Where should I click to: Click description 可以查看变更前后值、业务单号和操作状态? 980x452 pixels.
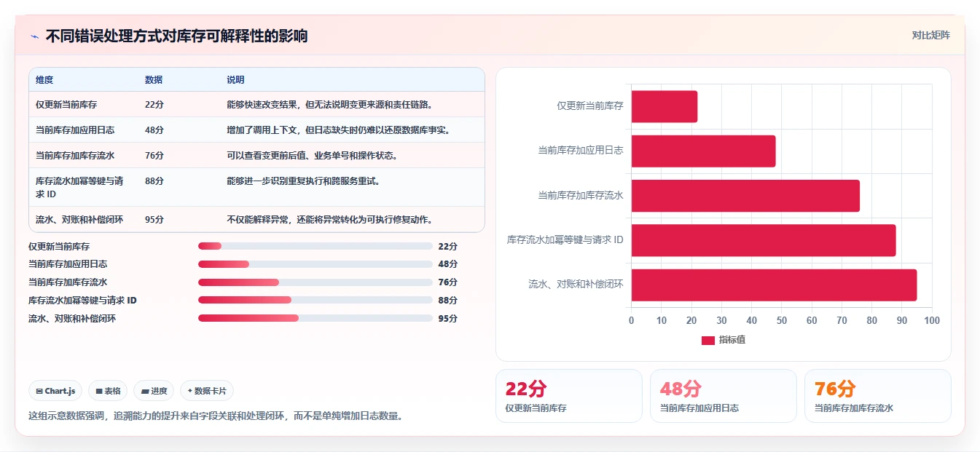(313, 155)
